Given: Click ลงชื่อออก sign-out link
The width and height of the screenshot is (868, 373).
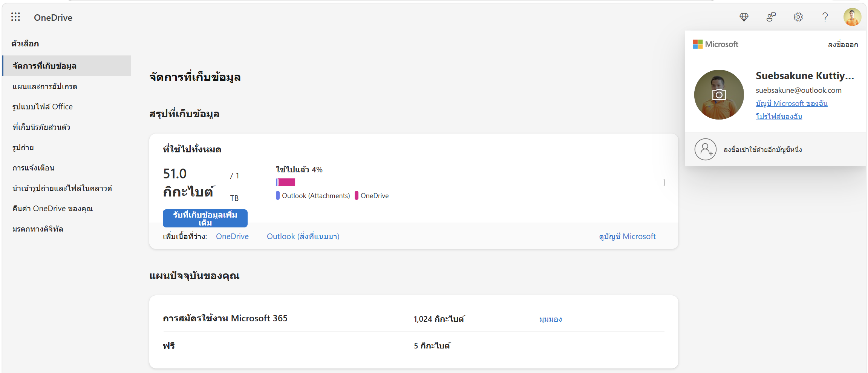Looking at the screenshot, I should point(843,45).
